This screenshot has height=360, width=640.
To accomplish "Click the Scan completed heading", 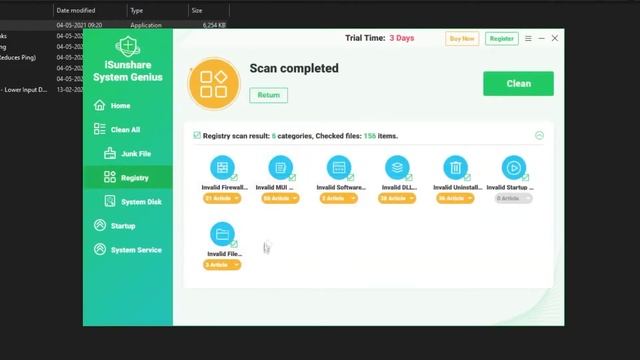I will point(294,68).
